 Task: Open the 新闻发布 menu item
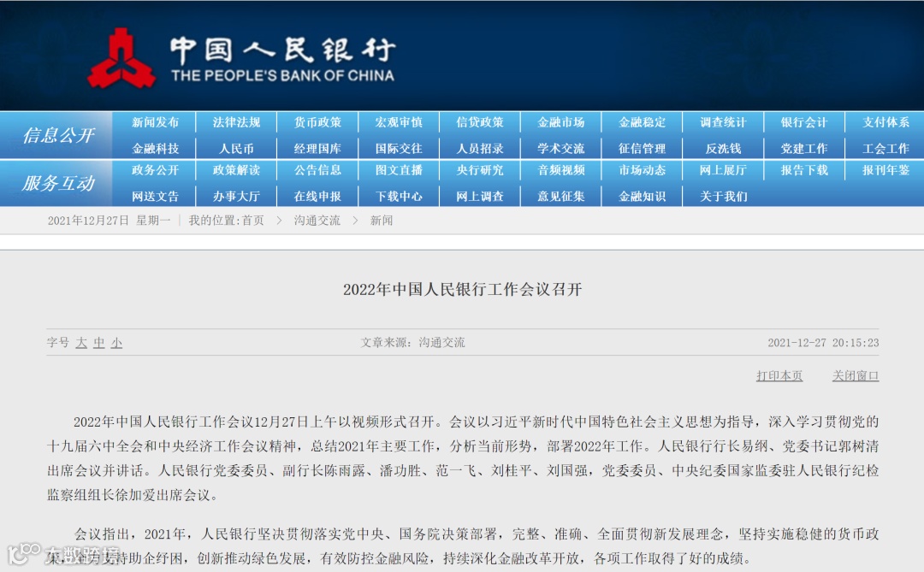[155, 122]
